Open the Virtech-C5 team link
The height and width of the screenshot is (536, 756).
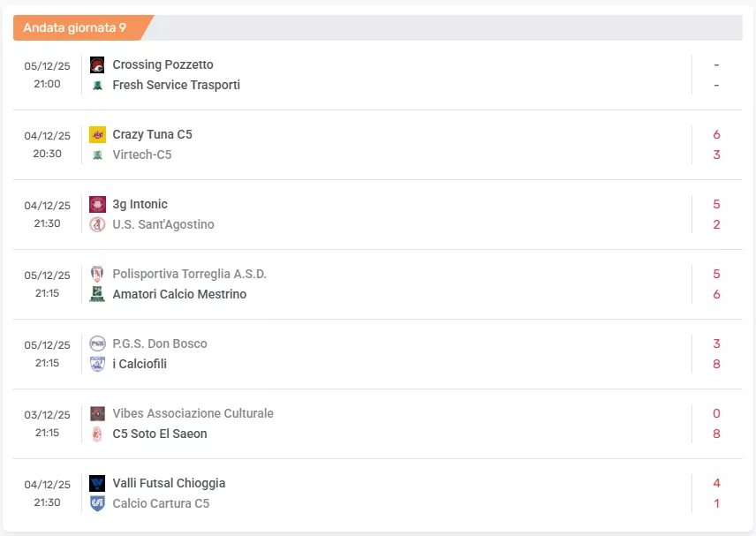142,155
